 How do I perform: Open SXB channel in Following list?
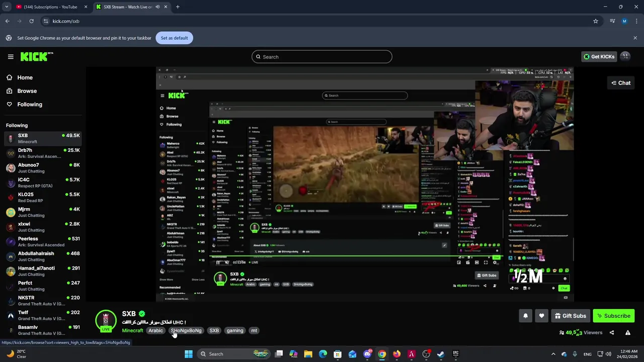tap(43, 138)
